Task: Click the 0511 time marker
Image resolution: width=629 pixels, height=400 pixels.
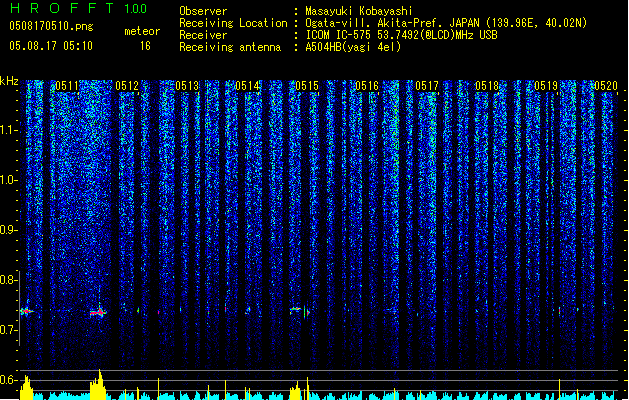Action: 67,86
